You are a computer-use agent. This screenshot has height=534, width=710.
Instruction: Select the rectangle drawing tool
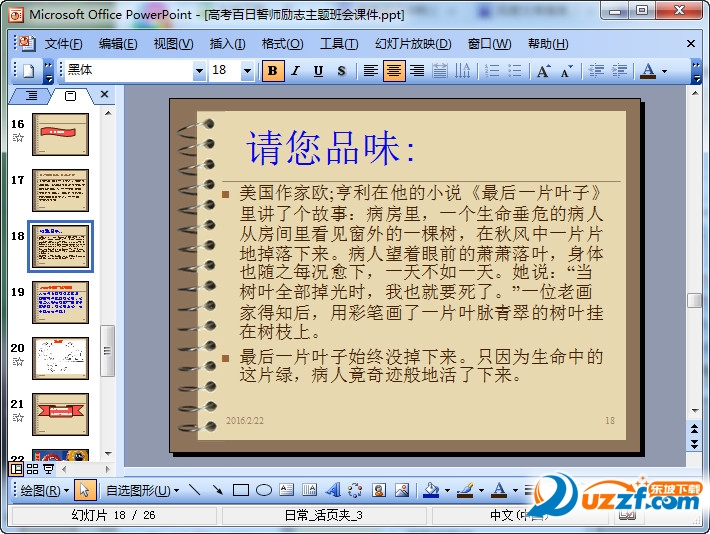pos(240,490)
